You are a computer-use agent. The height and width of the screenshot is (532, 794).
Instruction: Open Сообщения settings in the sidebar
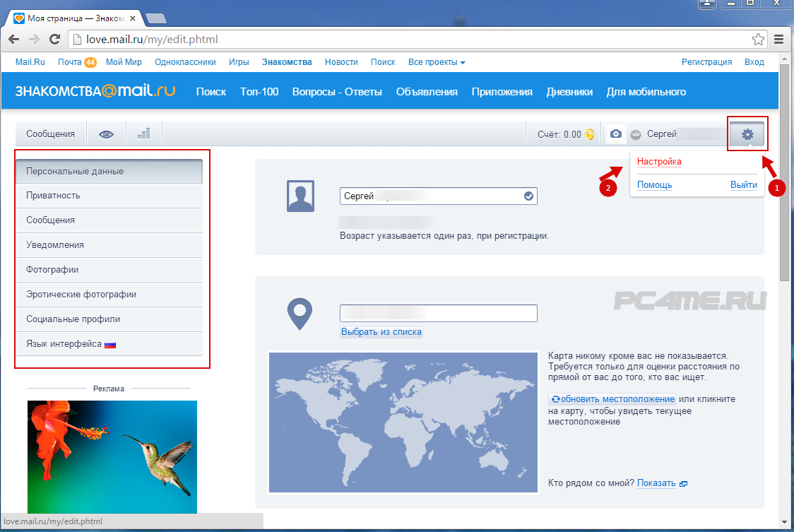coord(109,220)
